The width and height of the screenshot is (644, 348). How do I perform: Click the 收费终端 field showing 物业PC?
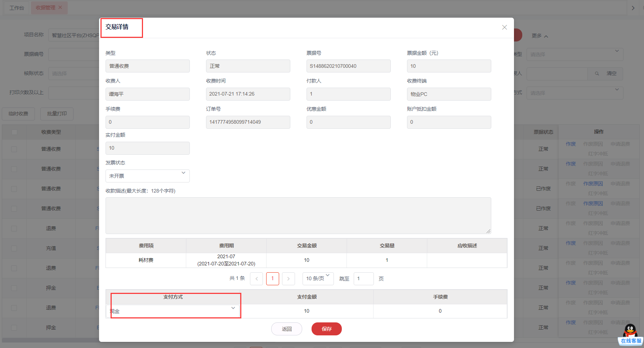pyautogui.click(x=449, y=94)
